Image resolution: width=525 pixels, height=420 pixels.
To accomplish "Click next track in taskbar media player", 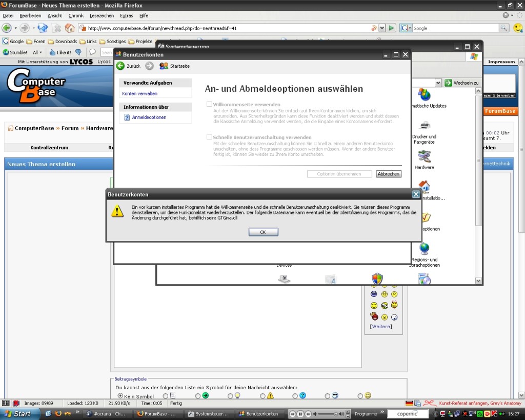I will click(308, 414).
